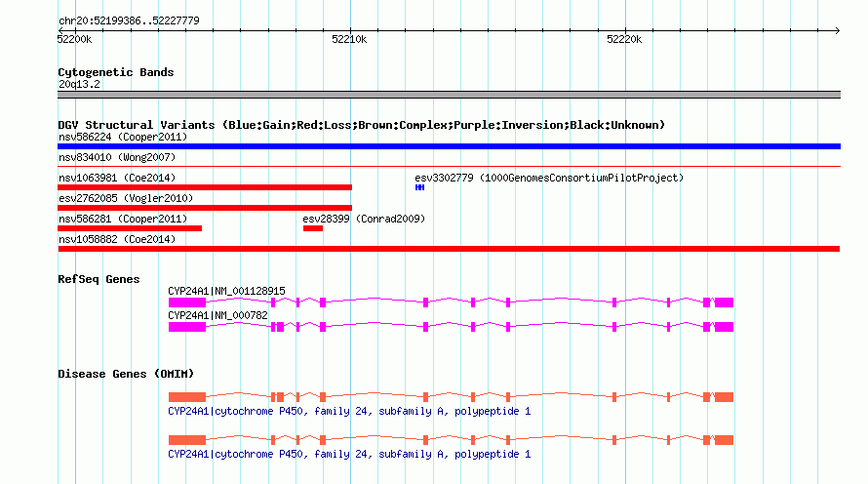The width and height of the screenshot is (868, 484).
Task: Click the nsv586281 (Cooper2011) label
Action: 123,219
